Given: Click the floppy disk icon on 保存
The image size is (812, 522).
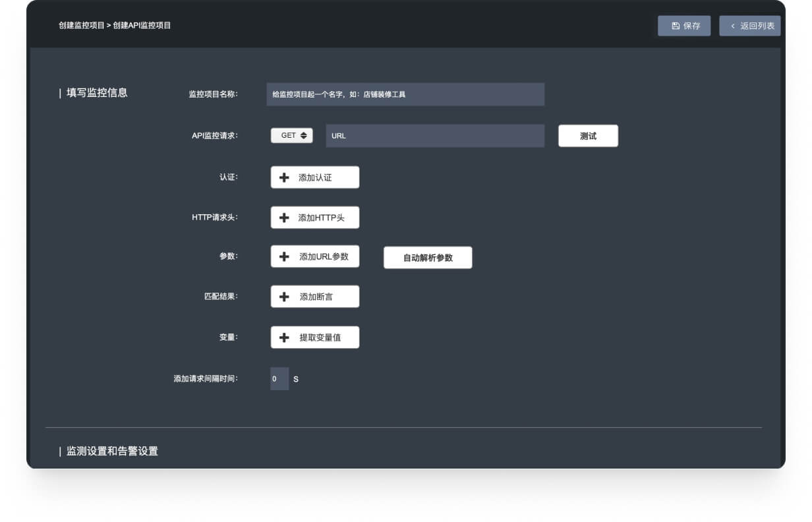Looking at the screenshot, I should pos(675,26).
